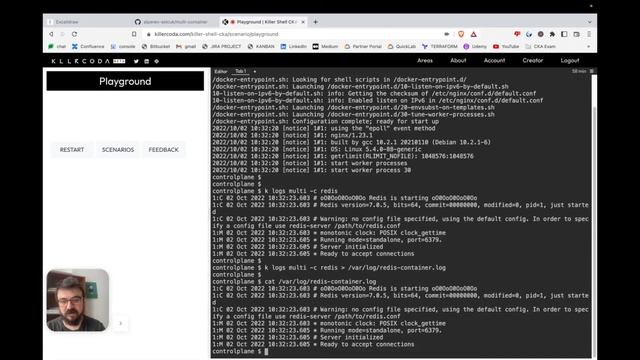Click the Playground heading
Screen dimensions: 640x360
pos(125,81)
